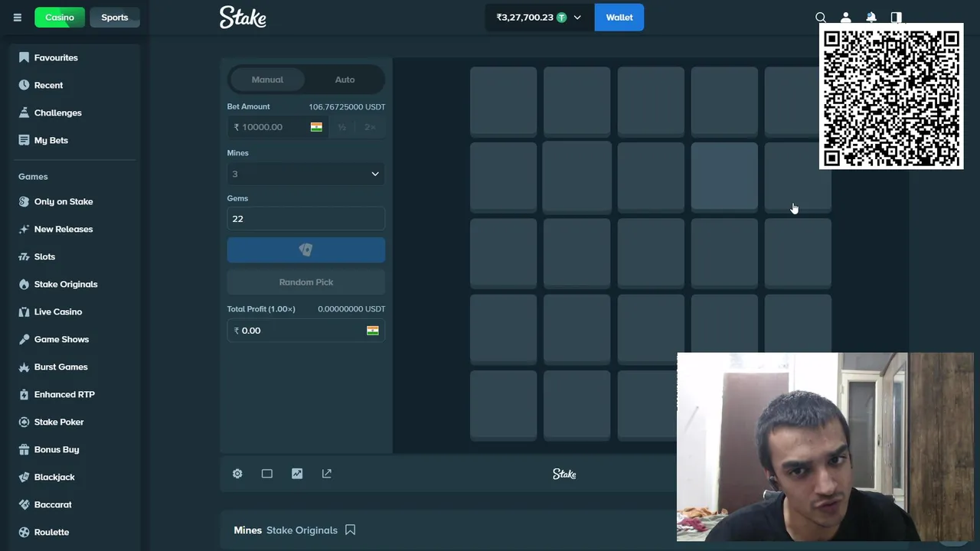Open Recent games list
This screenshot has height=551, width=980.
[49, 85]
